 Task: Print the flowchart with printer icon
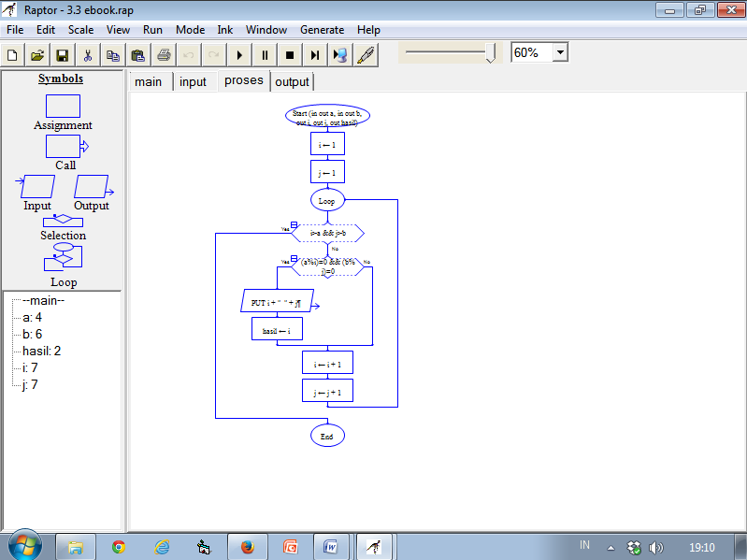pyautogui.click(x=164, y=55)
